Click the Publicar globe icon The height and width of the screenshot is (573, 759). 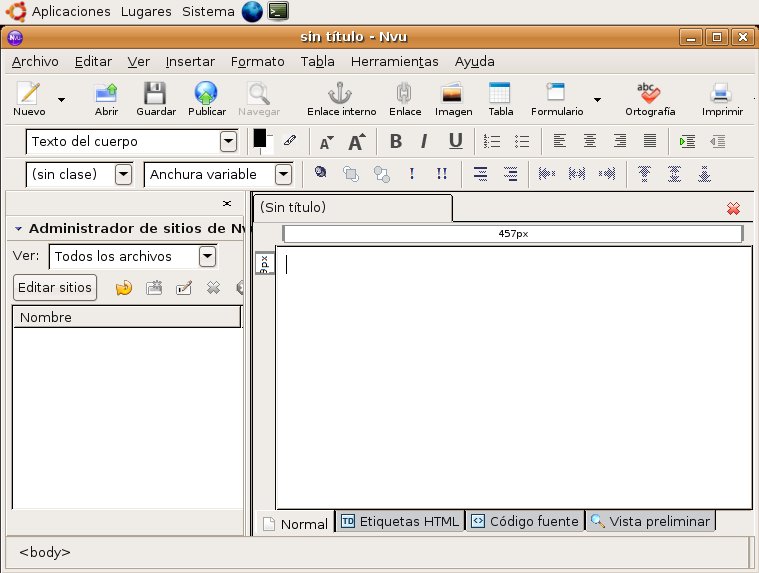pyautogui.click(x=206, y=95)
